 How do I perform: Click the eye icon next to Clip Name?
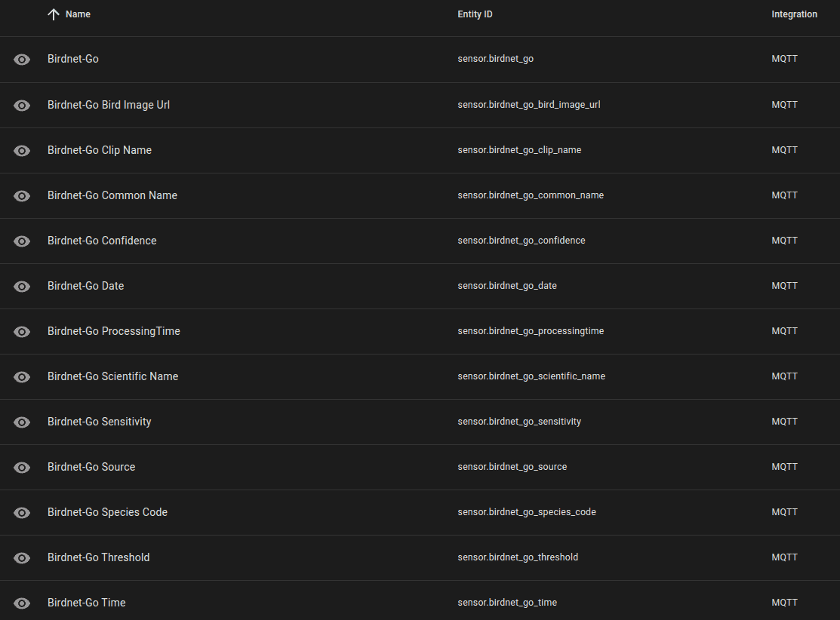point(22,150)
